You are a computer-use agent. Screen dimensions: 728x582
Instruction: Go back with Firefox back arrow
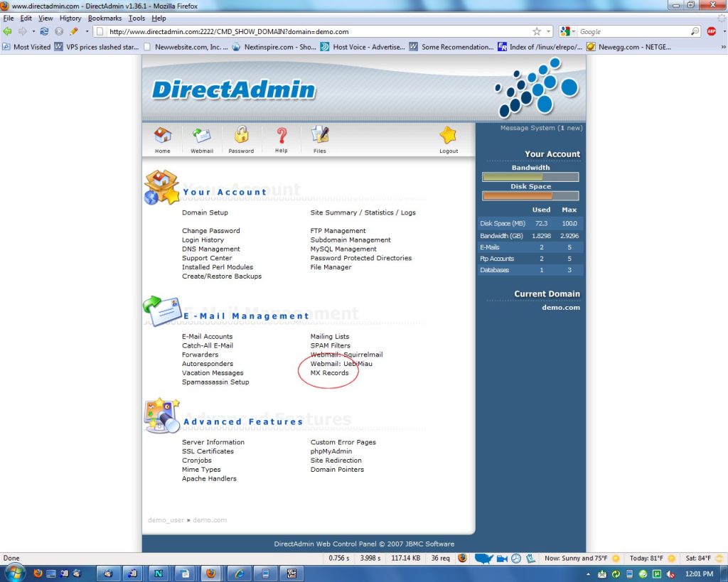tap(7, 31)
